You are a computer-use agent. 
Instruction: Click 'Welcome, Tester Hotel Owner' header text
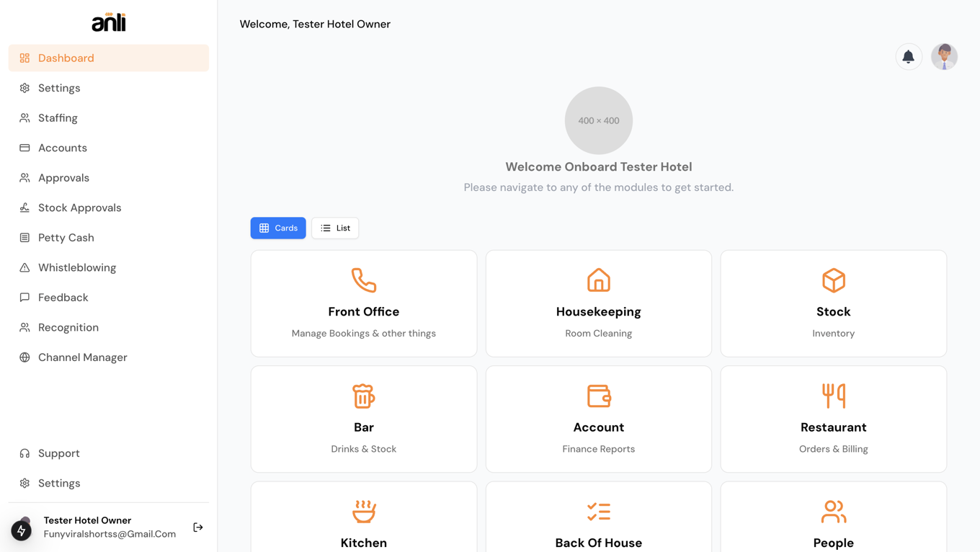point(315,25)
